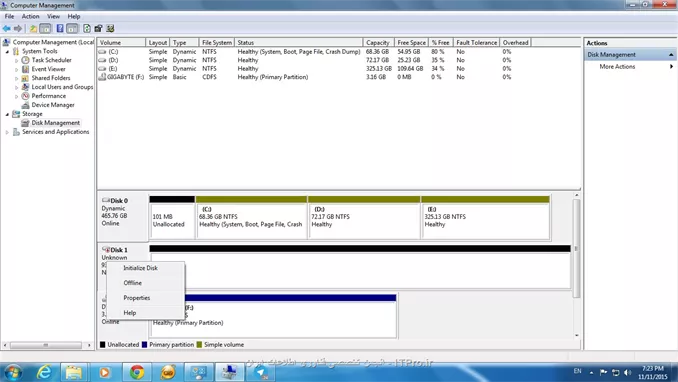Click the Refresh toolbar icon
This screenshot has width=678, height=382.
(87, 29)
